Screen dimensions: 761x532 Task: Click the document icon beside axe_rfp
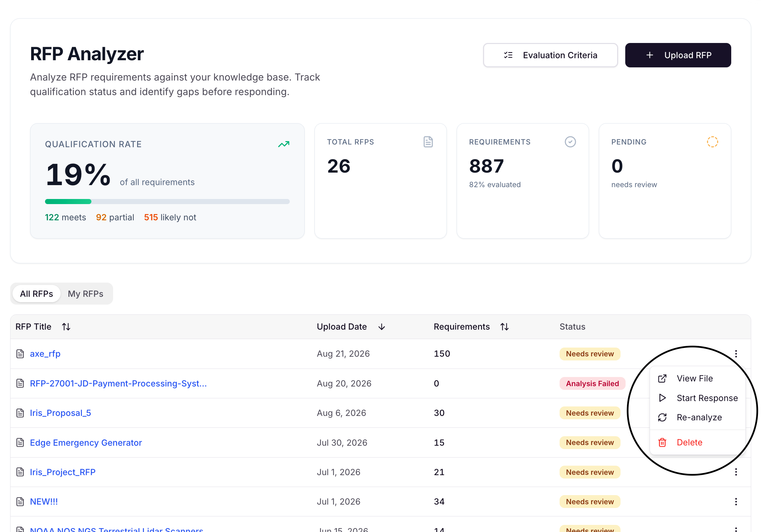(x=20, y=354)
